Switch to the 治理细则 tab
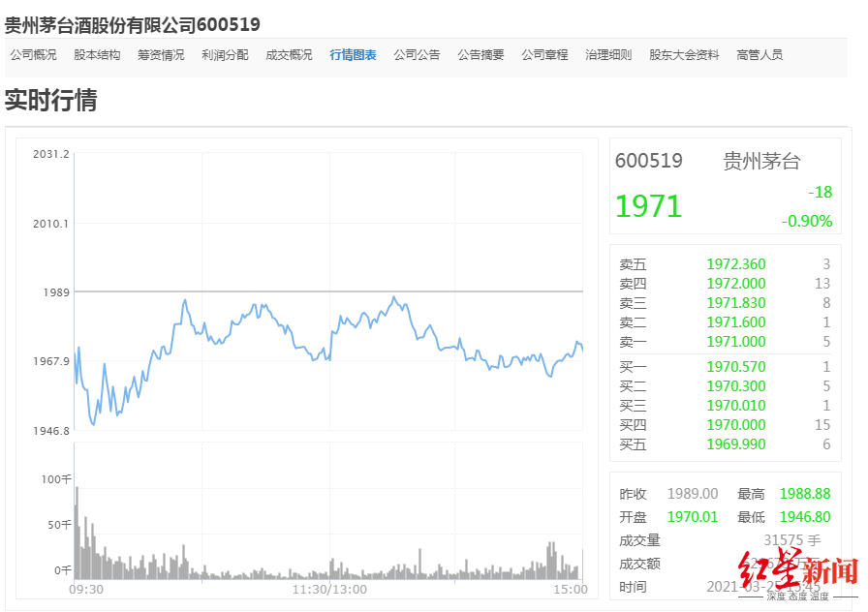 [608, 55]
